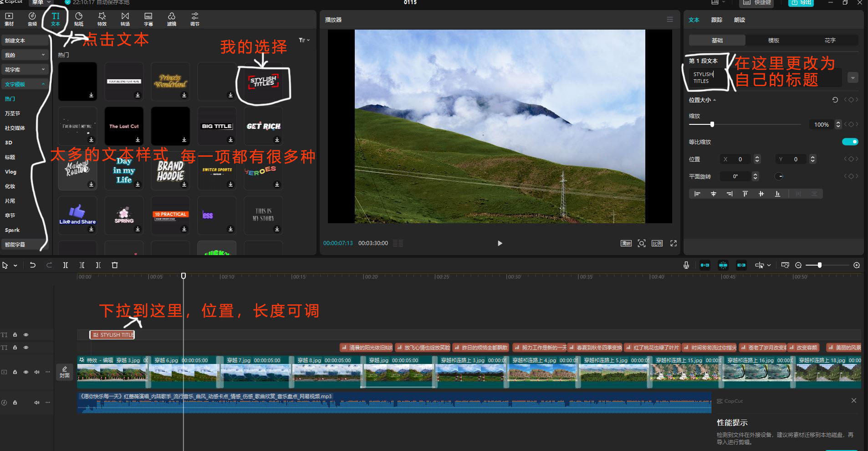Screen dimensions: 868x451
Task: Click the 清晰 quality icon in player
Action: pyautogui.click(x=626, y=243)
